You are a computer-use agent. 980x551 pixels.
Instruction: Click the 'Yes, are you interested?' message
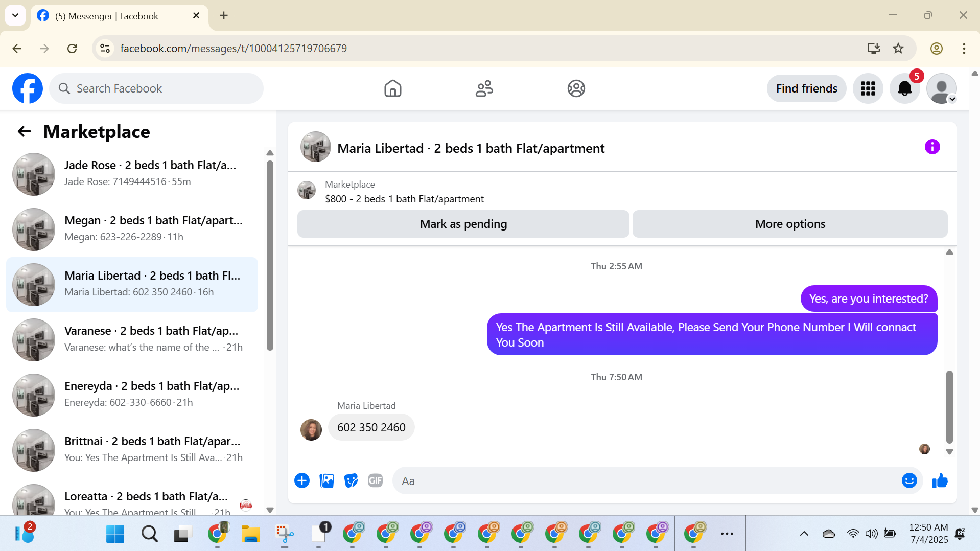coord(869,299)
